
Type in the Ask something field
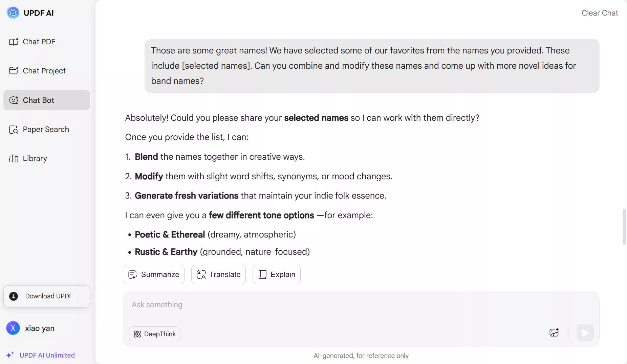click(x=339, y=305)
